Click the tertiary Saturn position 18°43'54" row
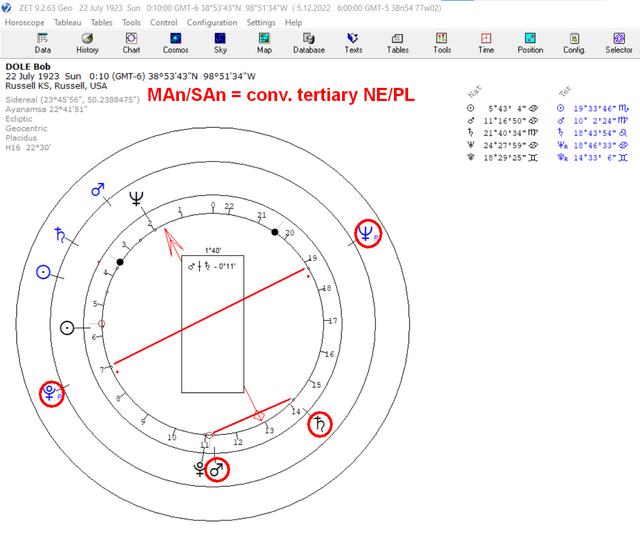The width and height of the screenshot is (640, 547). [x=593, y=133]
